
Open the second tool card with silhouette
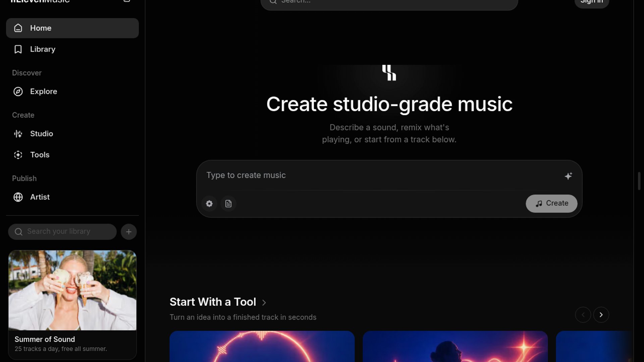455,346
